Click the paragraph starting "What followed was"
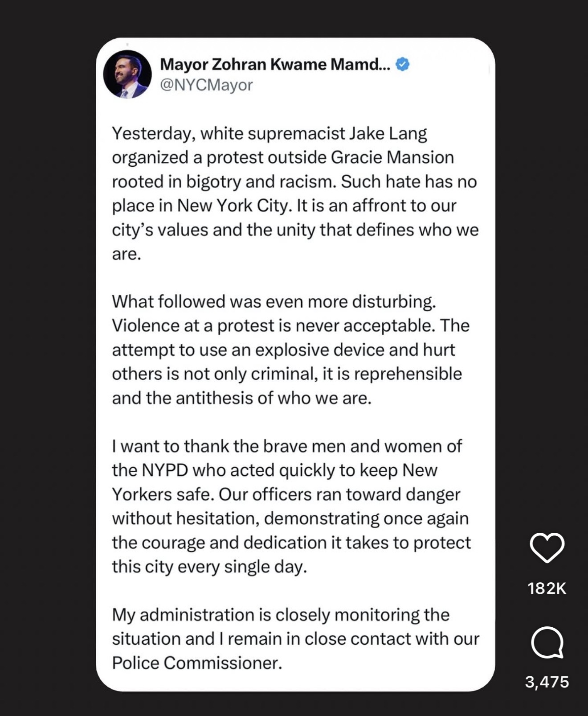Viewport: 588px width, 716px height. coord(290,350)
